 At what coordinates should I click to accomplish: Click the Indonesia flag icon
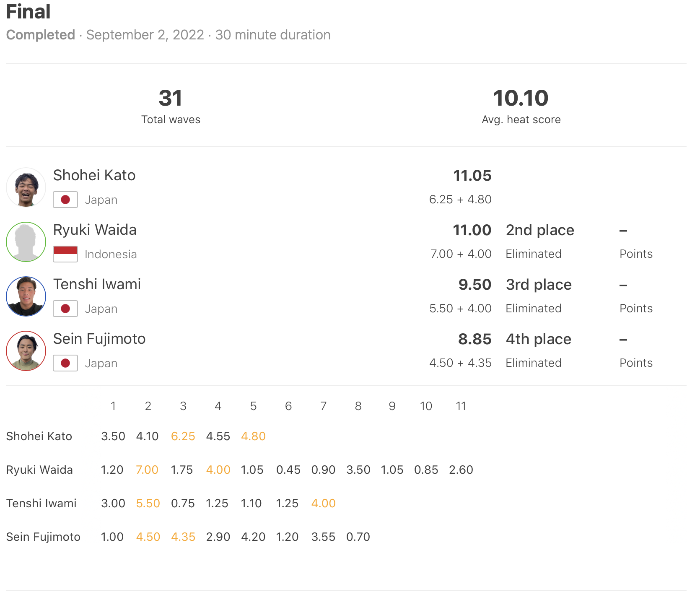point(65,254)
